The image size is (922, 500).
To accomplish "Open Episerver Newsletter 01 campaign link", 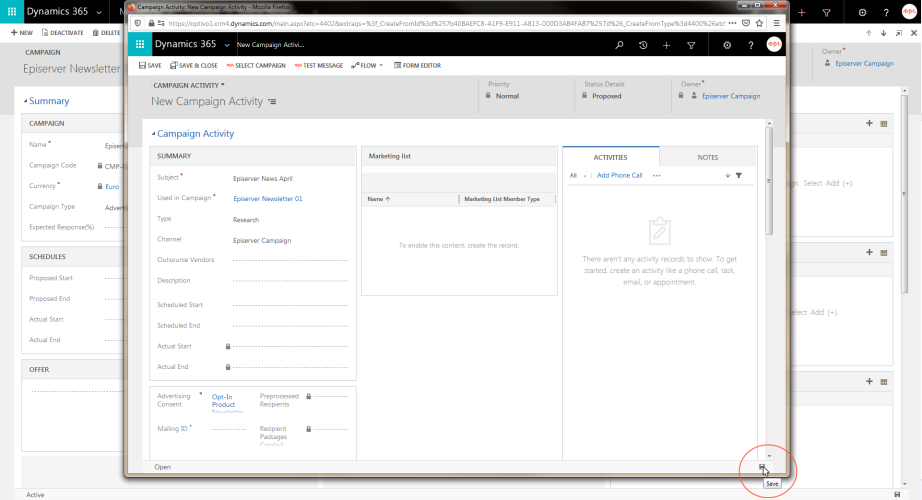I will [x=268, y=199].
